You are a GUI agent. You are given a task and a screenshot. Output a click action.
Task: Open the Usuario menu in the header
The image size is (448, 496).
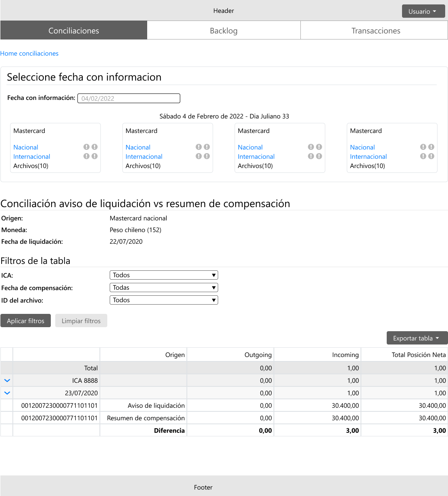point(423,11)
